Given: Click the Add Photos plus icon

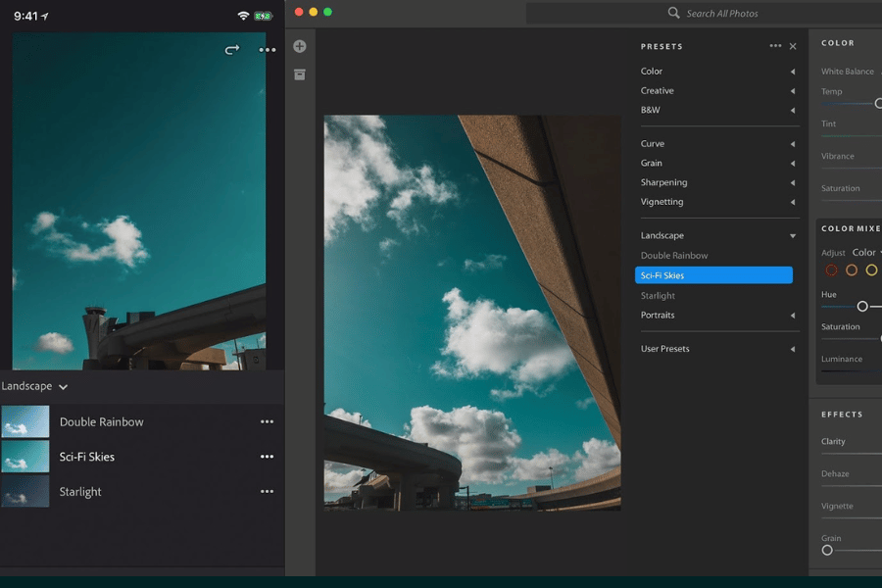Looking at the screenshot, I should click(x=300, y=46).
